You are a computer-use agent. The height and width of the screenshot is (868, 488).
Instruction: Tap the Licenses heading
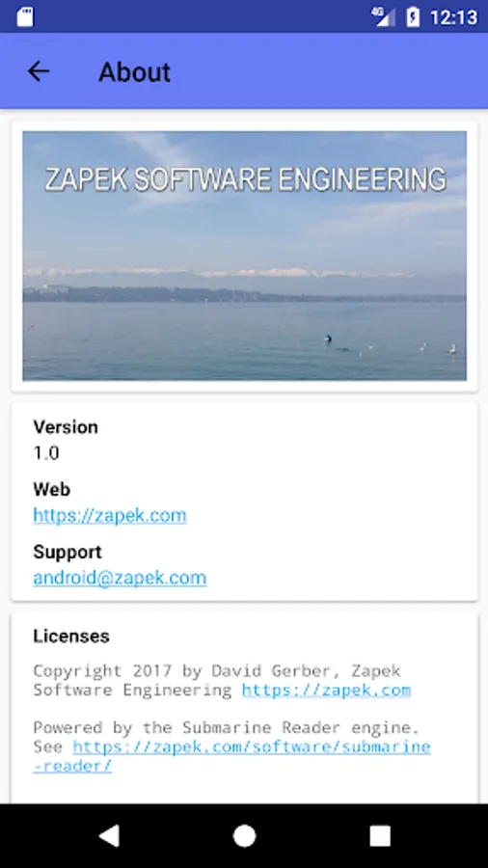(71, 637)
